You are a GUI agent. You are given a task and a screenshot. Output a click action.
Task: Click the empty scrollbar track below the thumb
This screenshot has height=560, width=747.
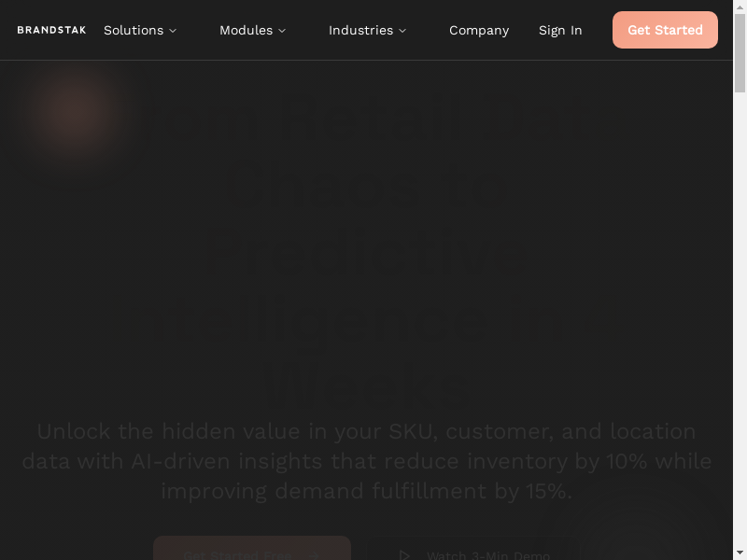[x=740, y=319]
